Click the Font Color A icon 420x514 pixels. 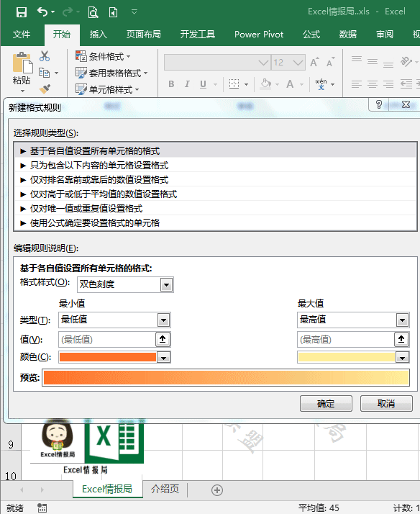[x=290, y=84]
